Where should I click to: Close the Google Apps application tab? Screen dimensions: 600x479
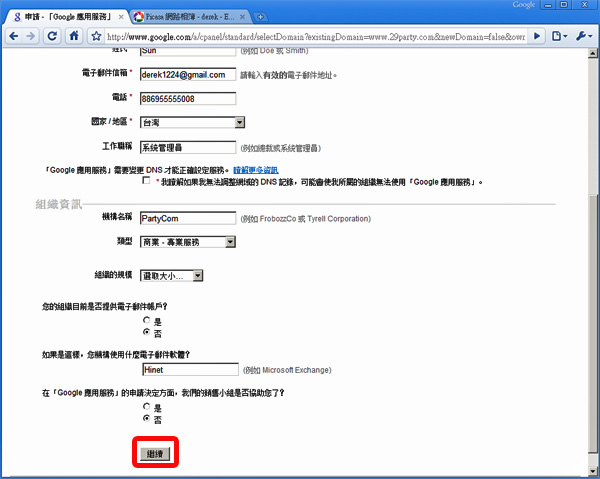tap(121, 17)
